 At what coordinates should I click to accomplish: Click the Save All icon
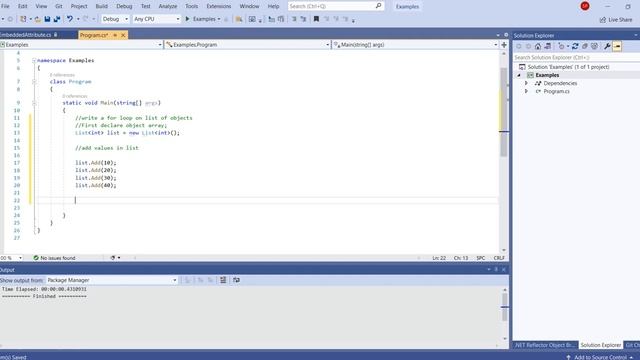[57, 19]
